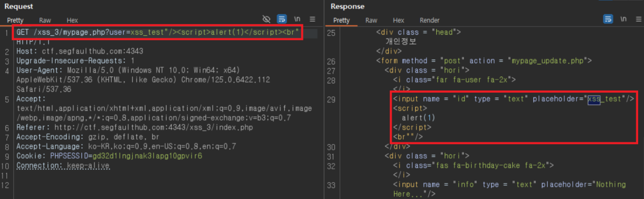This screenshot has width=644, height=199.
Task: Click the Accept-Language: ko-KR header line
Action: coord(126,146)
